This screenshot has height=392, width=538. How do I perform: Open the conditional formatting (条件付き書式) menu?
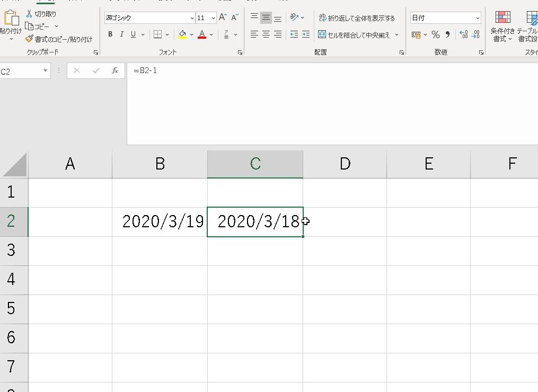[502, 28]
